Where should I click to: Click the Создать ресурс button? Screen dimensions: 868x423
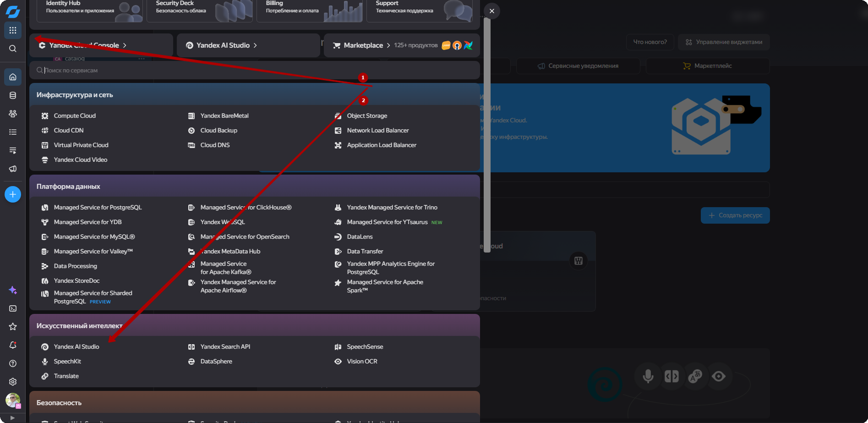point(735,215)
